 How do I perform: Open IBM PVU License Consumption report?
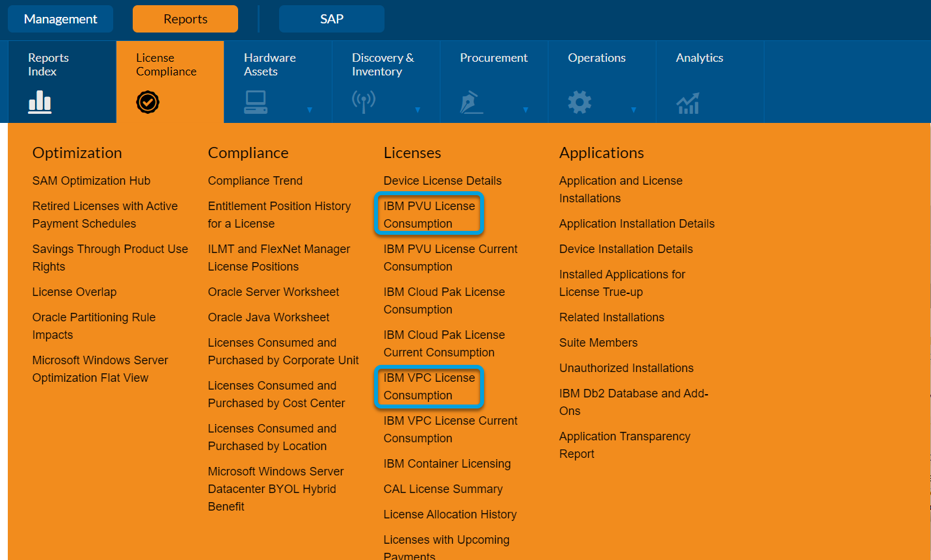pos(429,215)
